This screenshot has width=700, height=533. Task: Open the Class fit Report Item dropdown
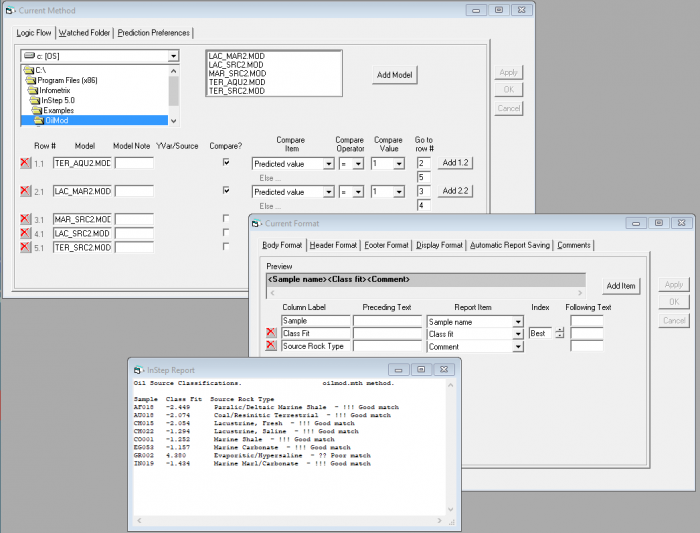pyautogui.click(x=518, y=334)
